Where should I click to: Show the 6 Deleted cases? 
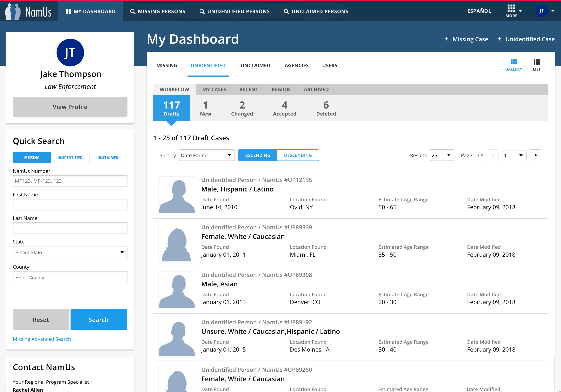pyautogui.click(x=326, y=108)
